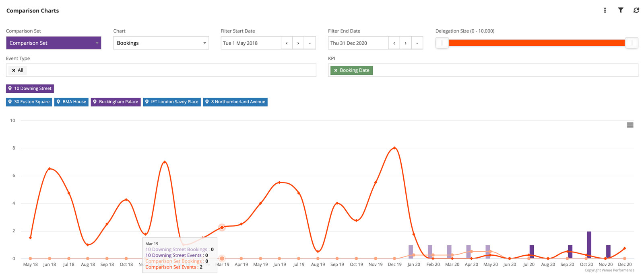Click the filter funnel icon
Screen dimensions: 644x279
621,10
